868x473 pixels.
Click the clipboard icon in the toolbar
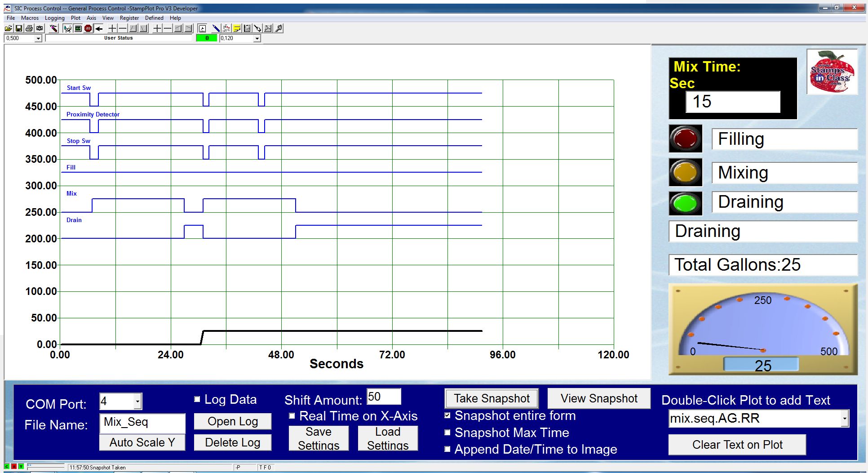247,28
